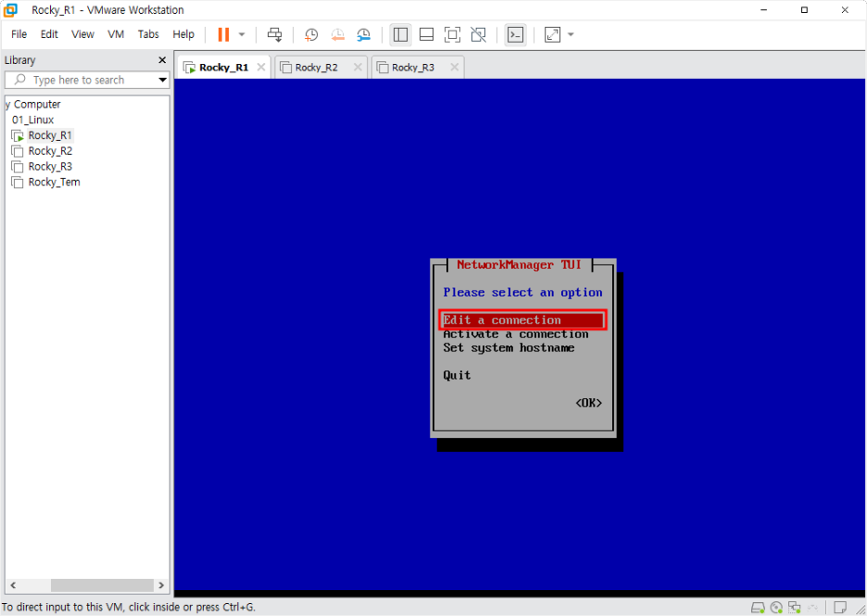This screenshot has height=616, width=867.
Task: Select Rocky_R3 in the library
Action: 50,167
